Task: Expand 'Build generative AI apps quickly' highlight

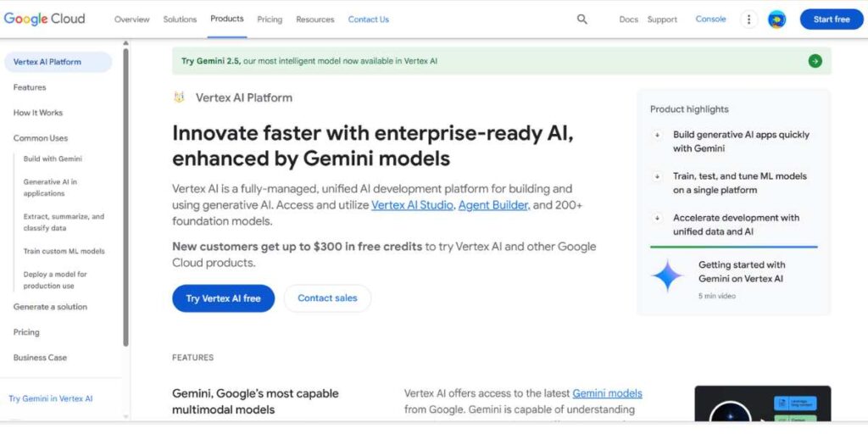Action: coord(657,135)
